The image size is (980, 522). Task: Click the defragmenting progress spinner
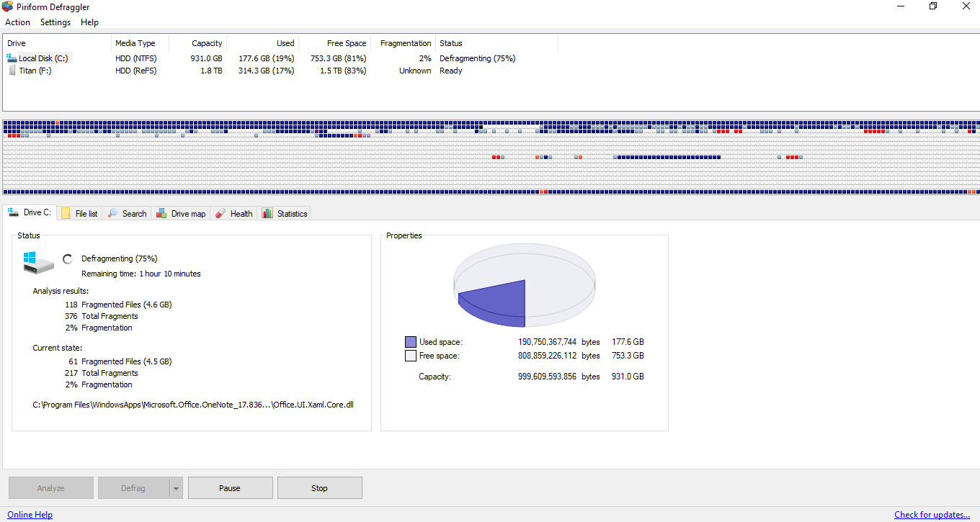[x=68, y=259]
